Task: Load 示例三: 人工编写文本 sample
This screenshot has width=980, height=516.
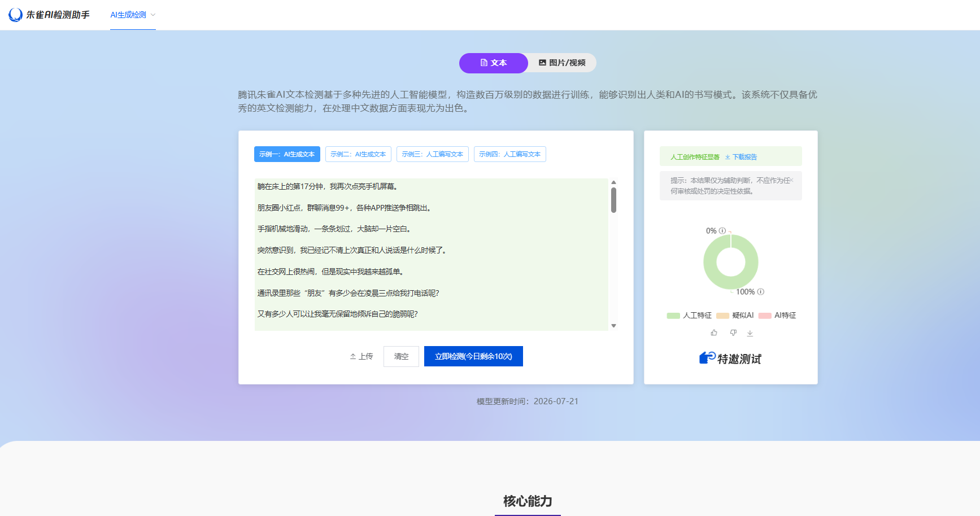Action: (433, 154)
